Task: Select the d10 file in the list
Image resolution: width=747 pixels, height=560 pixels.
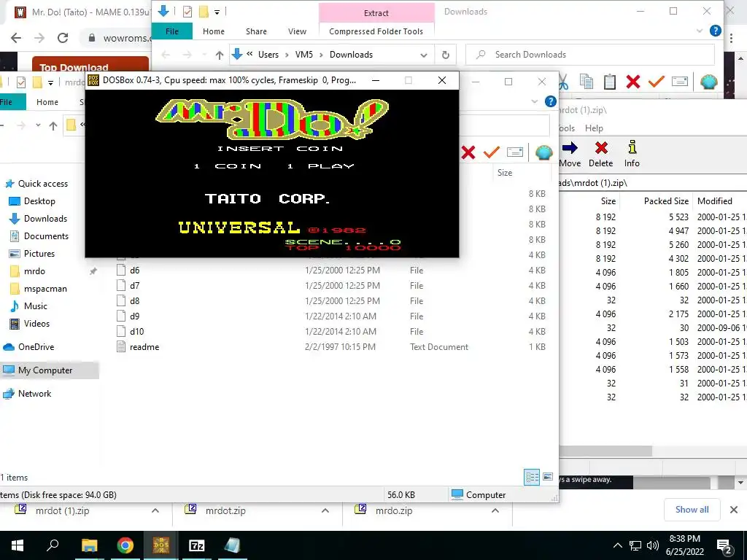Action: point(136,332)
